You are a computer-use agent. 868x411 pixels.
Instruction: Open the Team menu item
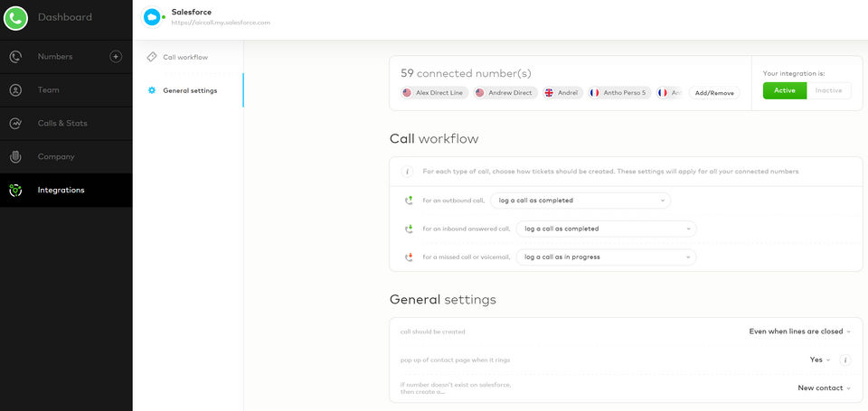(48, 90)
